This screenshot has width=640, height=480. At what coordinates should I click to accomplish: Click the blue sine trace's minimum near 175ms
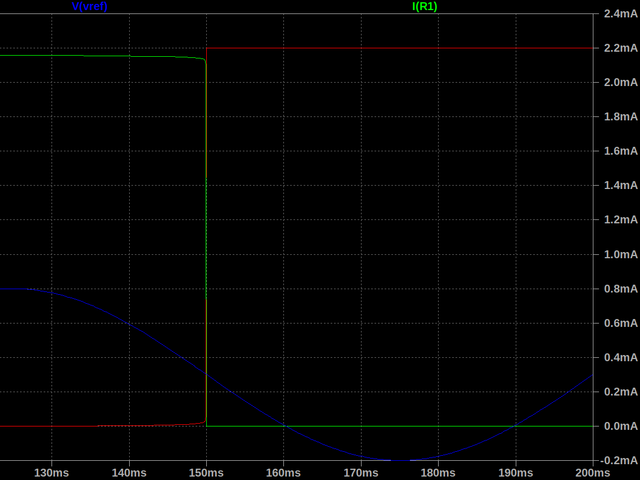(400, 460)
